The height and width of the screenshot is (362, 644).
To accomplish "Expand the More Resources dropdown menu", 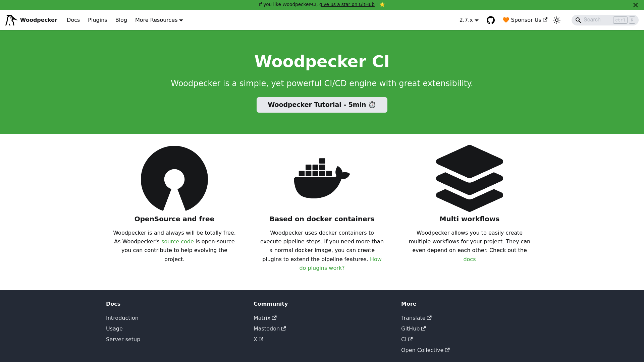I will coord(159,20).
